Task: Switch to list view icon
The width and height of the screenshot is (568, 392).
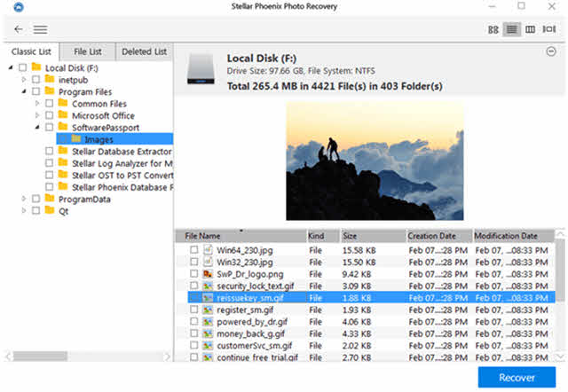Action: [x=512, y=29]
